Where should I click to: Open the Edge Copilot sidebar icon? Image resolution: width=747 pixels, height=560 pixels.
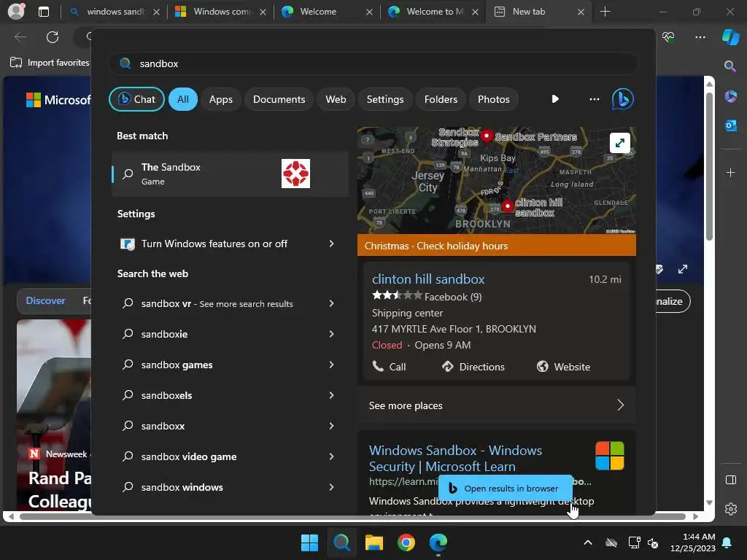click(730, 36)
